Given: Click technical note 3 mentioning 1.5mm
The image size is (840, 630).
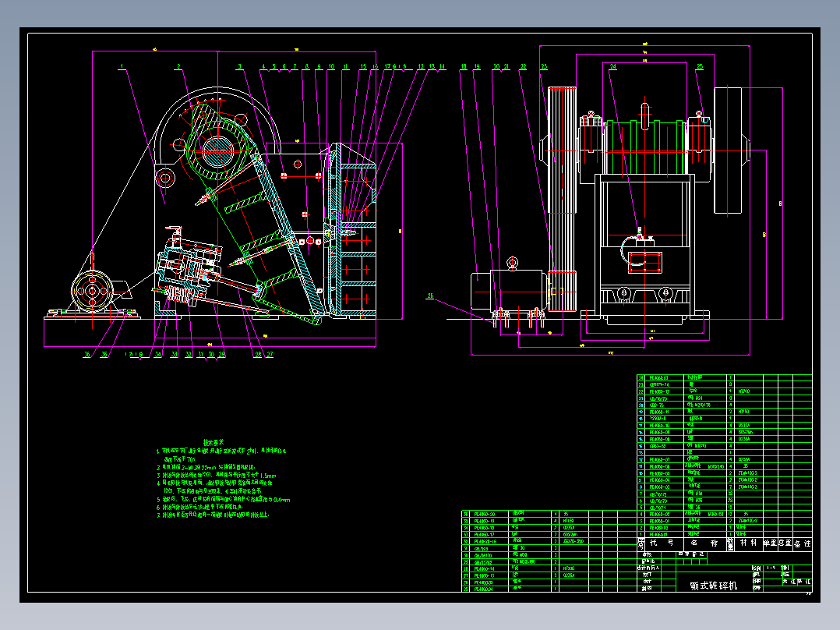Looking at the screenshot, I should [217, 475].
